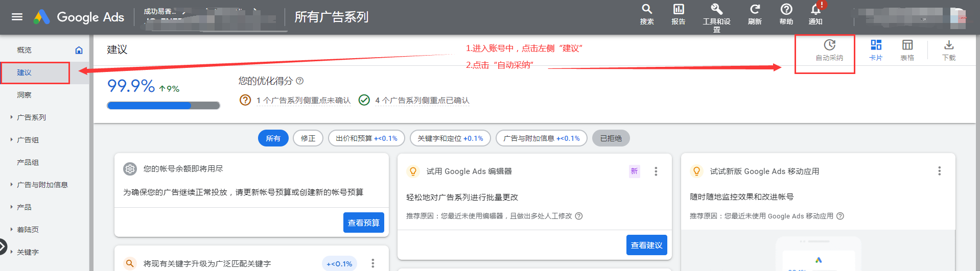
Task: Click the home icon beside 概览
Action: 79,50
